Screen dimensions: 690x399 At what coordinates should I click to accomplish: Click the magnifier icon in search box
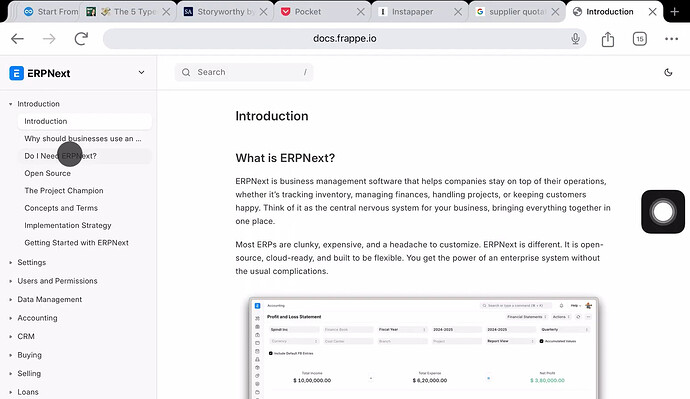pyautogui.click(x=186, y=72)
